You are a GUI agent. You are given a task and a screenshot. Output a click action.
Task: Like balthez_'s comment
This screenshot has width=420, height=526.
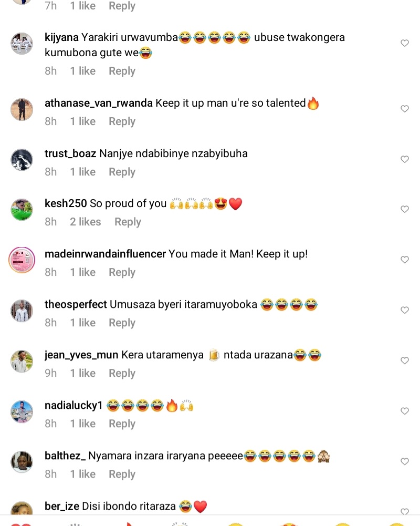coord(405,461)
